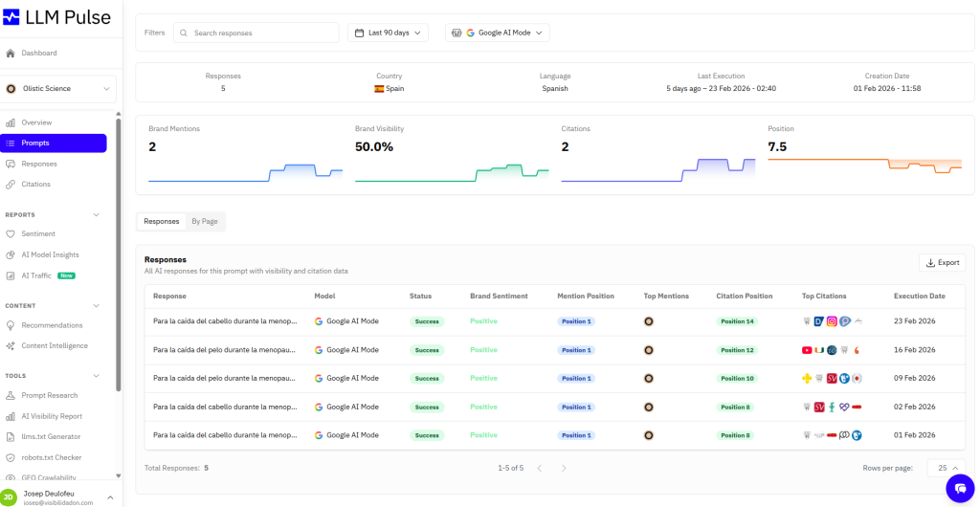Click the top mention brand icon in first row

coord(649,321)
